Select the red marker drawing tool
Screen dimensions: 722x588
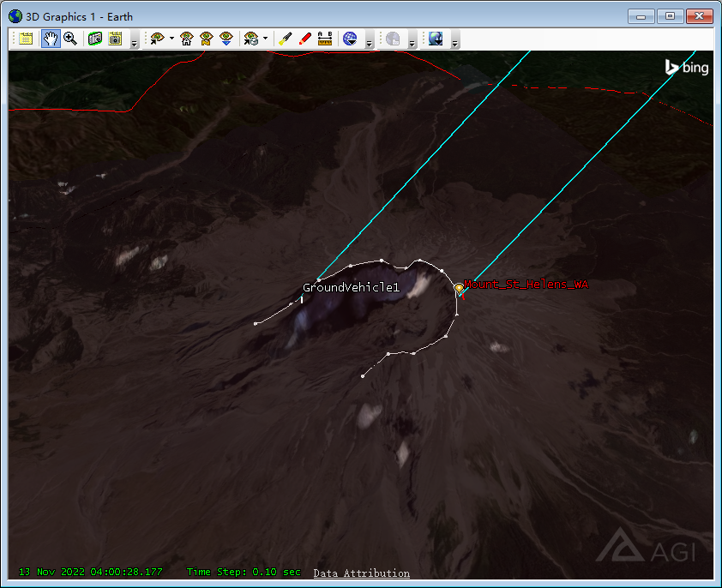tap(304, 39)
